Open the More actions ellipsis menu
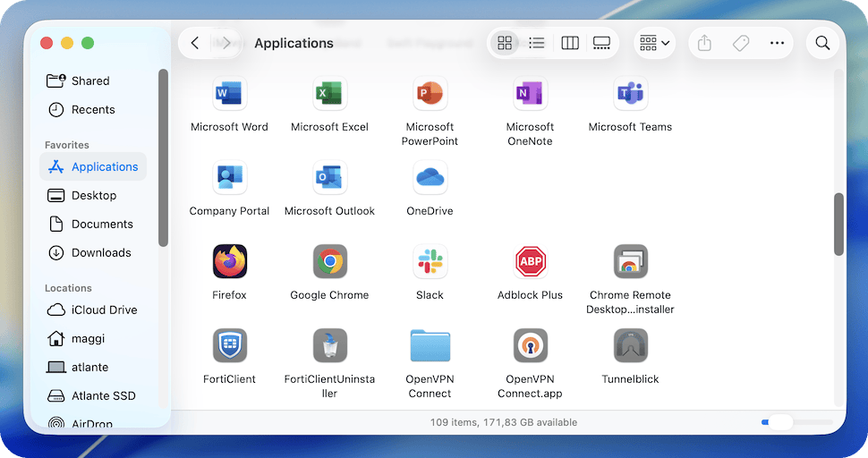868x458 pixels. [776, 43]
